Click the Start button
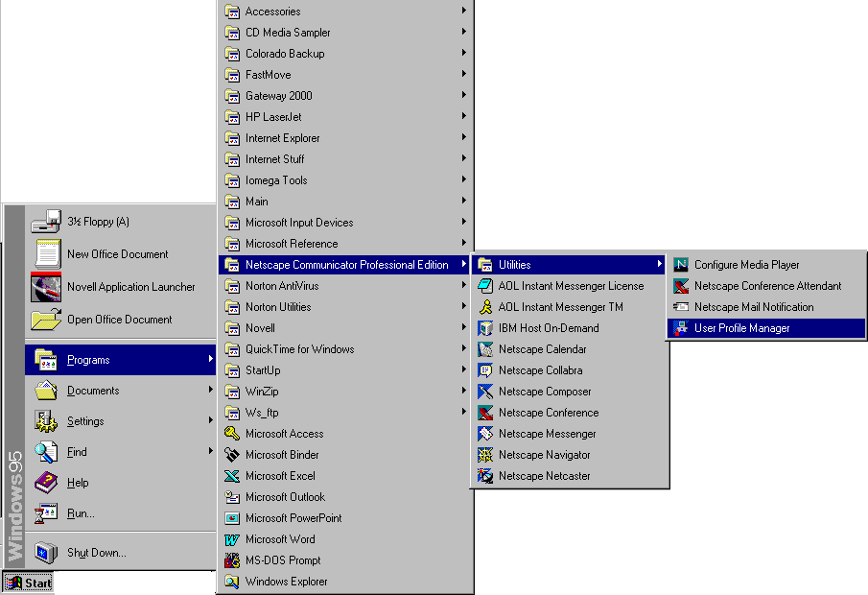The height and width of the screenshot is (595, 868). coord(28,583)
